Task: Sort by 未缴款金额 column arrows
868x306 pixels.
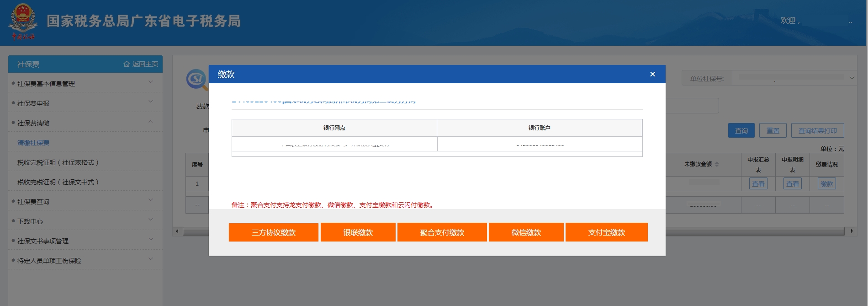Action: tap(717, 164)
